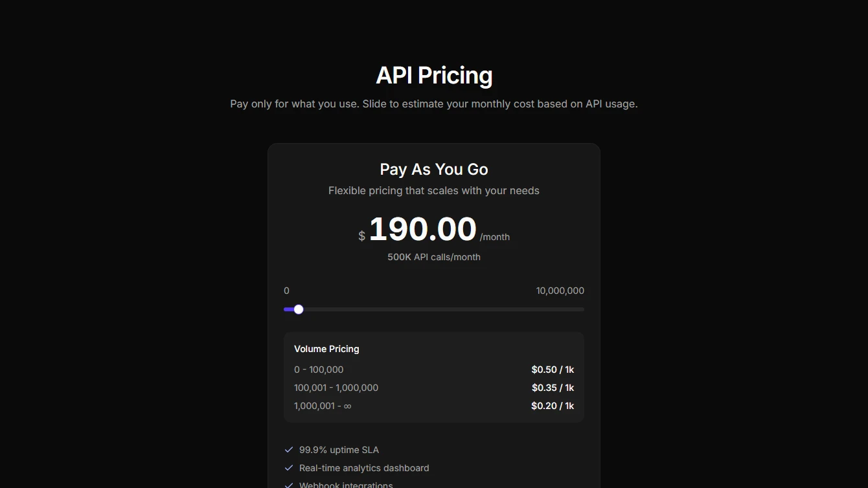Select the $0.20 / 1k rate label
The image size is (868, 488).
(x=552, y=405)
